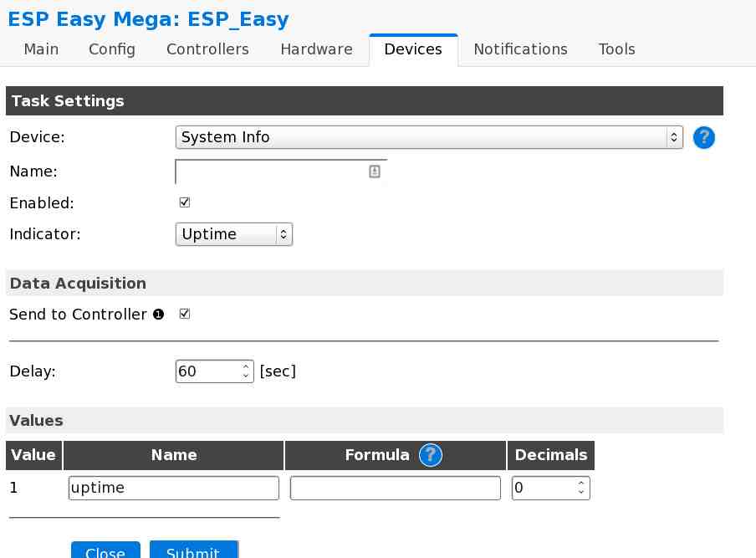The image size is (756, 558).
Task: Click the autofill icon inside the Name field
Action: (374, 171)
